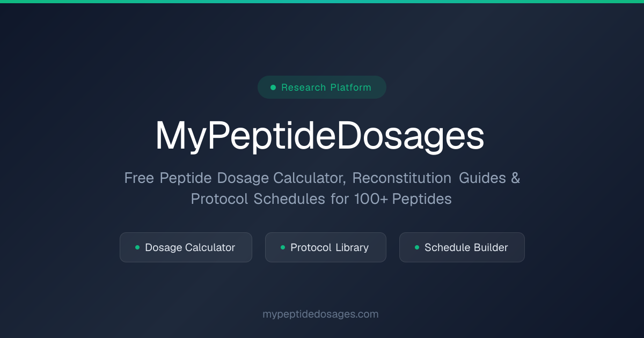Click the green bullet in Schedule Builder
Screen dimensions: 644x338
(417, 247)
